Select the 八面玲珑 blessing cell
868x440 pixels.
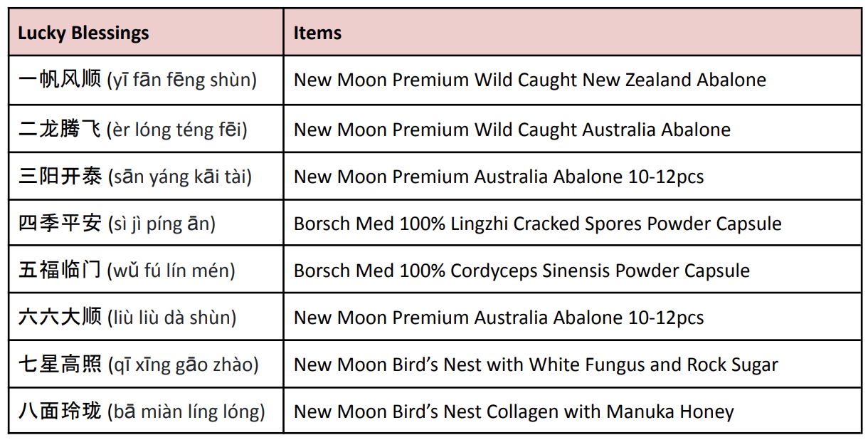pyautogui.click(x=146, y=411)
